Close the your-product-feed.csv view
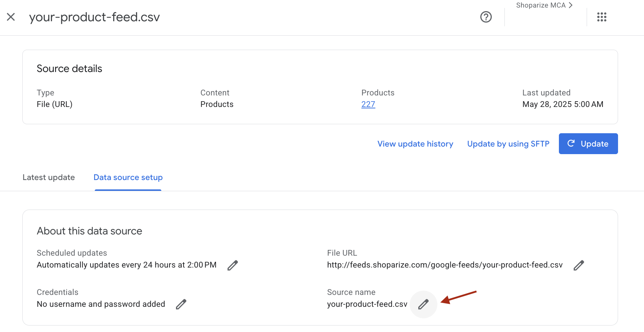Viewport: 644px width, 332px height. point(11,17)
